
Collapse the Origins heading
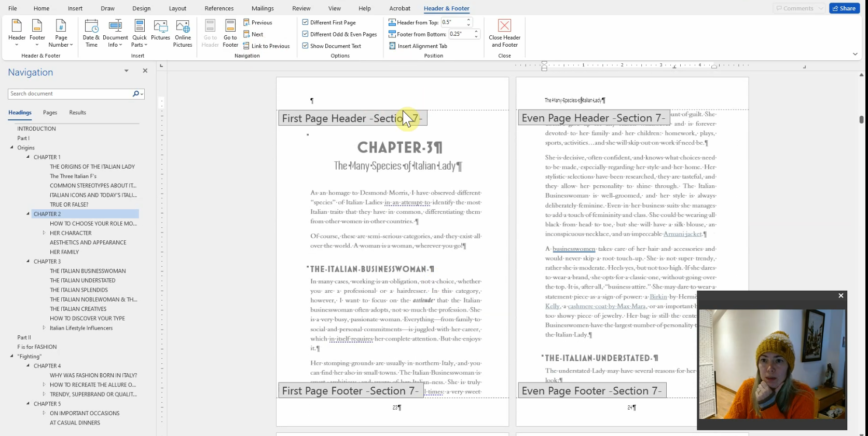coord(12,147)
